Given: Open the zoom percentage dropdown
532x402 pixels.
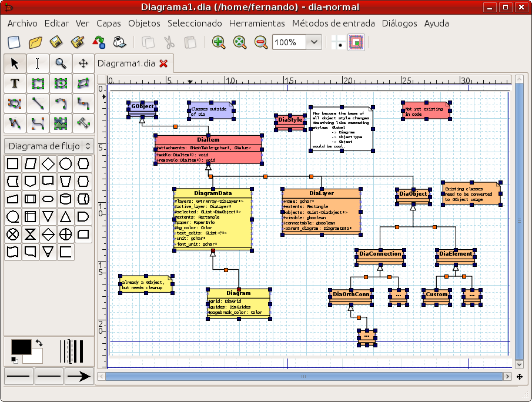Looking at the screenshot, I should [x=314, y=42].
